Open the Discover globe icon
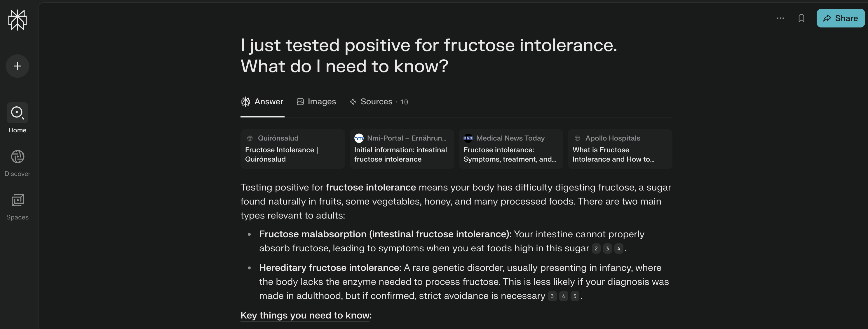868x329 pixels. pos(18,157)
